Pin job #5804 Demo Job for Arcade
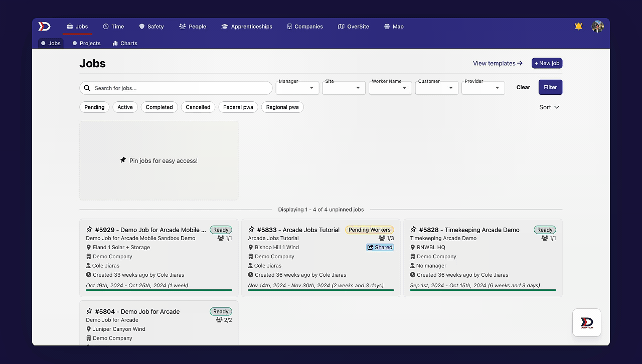Image resolution: width=642 pixels, height=364 pixels. 89,311
